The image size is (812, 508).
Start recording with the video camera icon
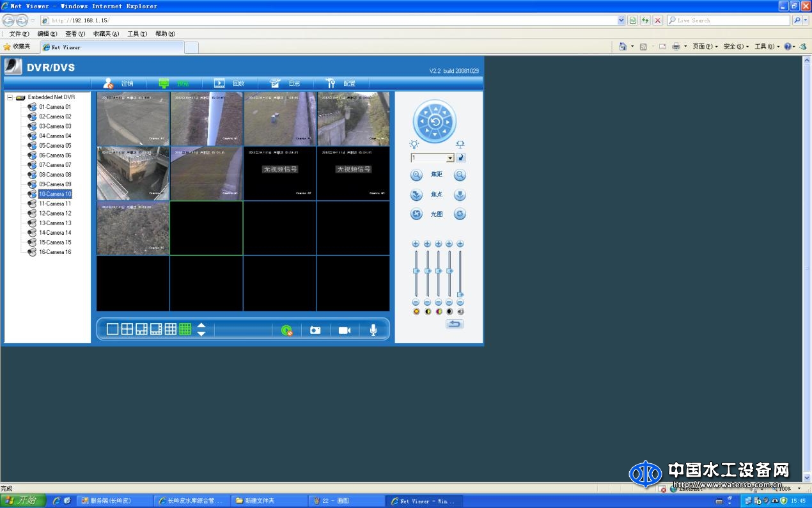click(345, 330)
